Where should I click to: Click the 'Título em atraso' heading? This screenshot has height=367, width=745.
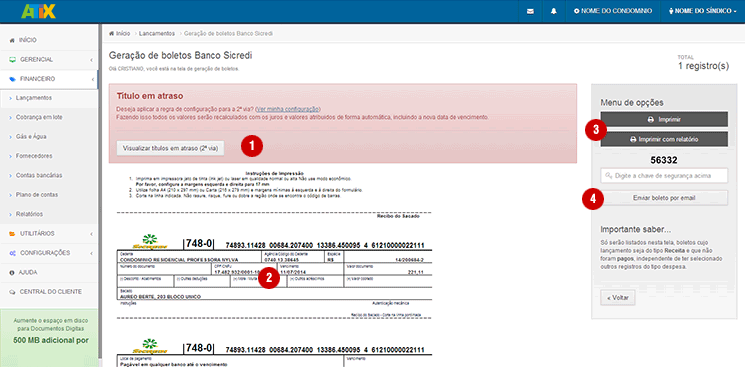150,96
